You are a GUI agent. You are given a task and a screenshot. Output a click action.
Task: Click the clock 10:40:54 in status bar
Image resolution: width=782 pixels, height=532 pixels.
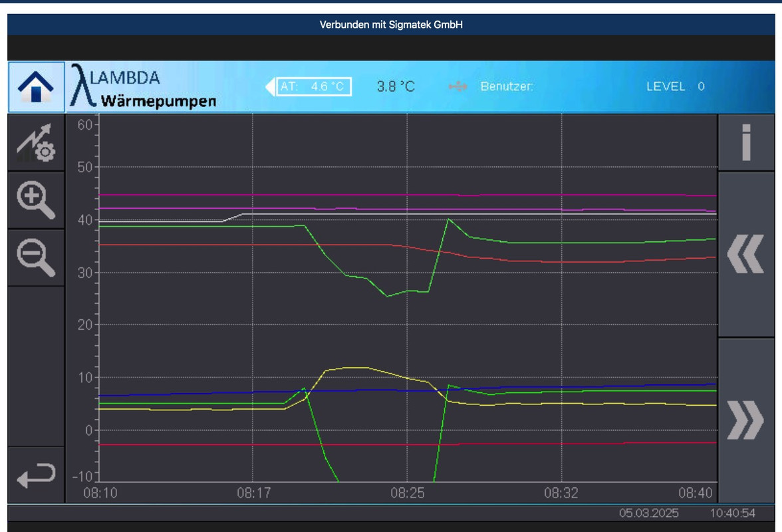733,513
